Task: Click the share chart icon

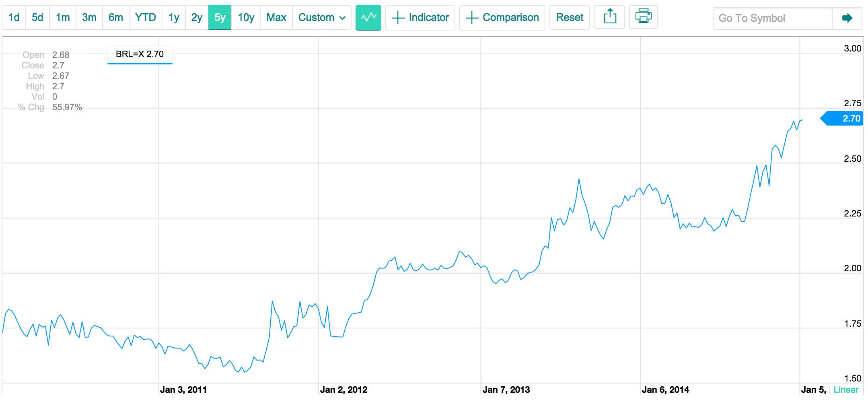Action: [x=610, y=17]
